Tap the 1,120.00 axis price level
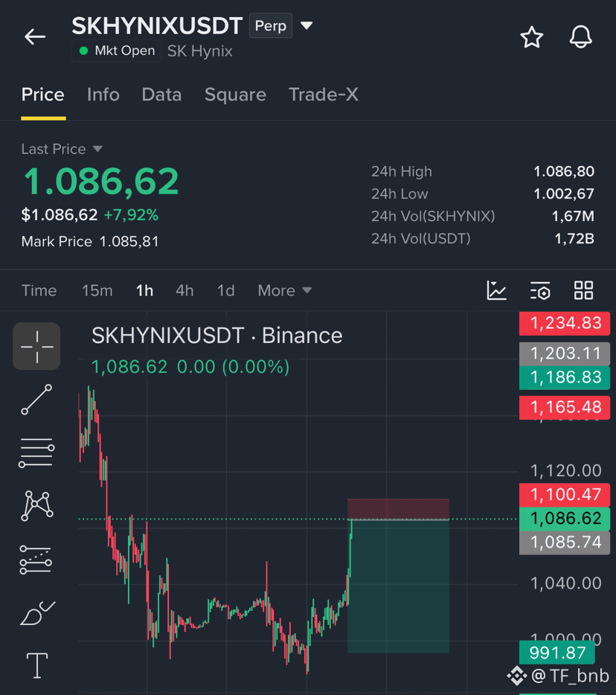 tap(566, 471)
